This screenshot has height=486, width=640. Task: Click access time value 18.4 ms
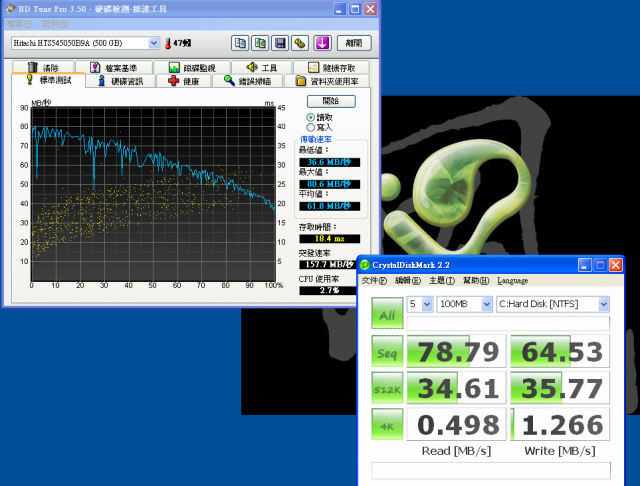point(329,238)
